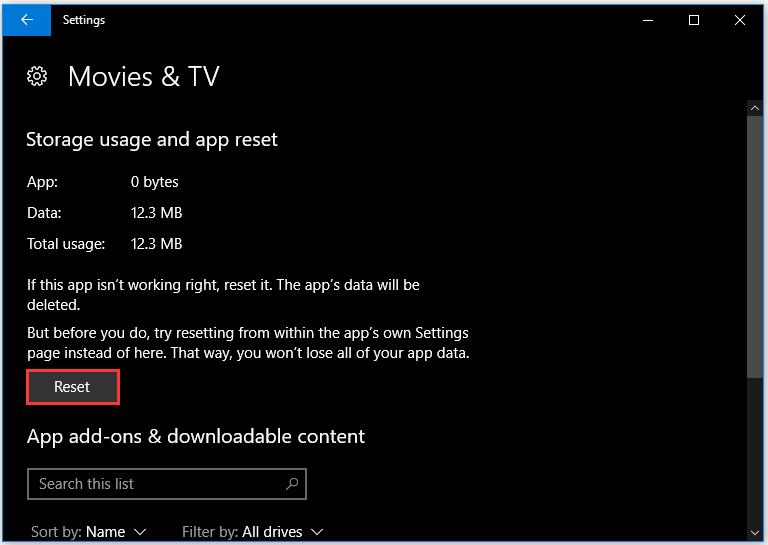Click the 'Settings' window title text

[x=84, y=20]
